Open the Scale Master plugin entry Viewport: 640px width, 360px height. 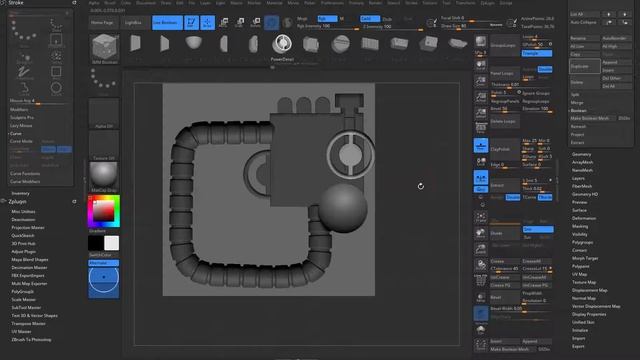(x=24, y=300)
